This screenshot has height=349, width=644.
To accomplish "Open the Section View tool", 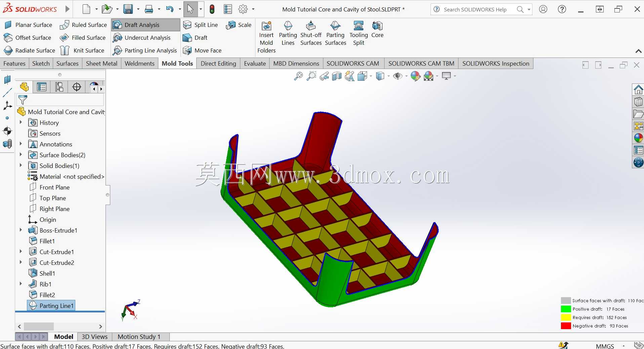I will point(336,76).
